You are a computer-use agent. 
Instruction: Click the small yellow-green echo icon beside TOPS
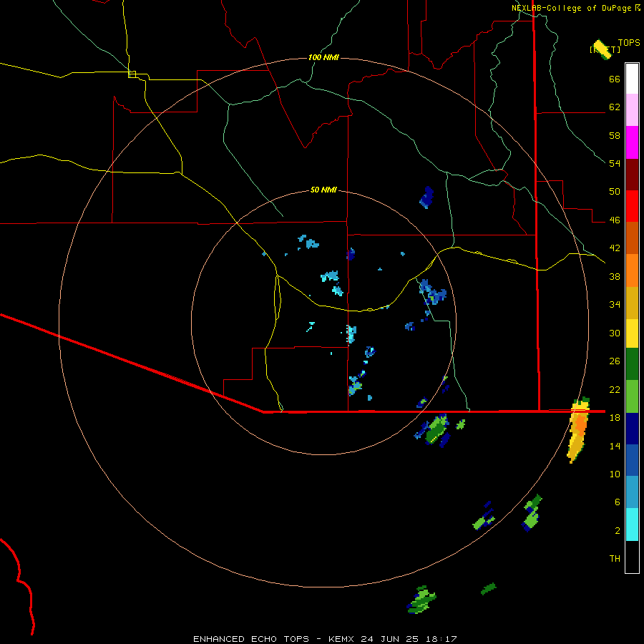click(x=602, y=49)
